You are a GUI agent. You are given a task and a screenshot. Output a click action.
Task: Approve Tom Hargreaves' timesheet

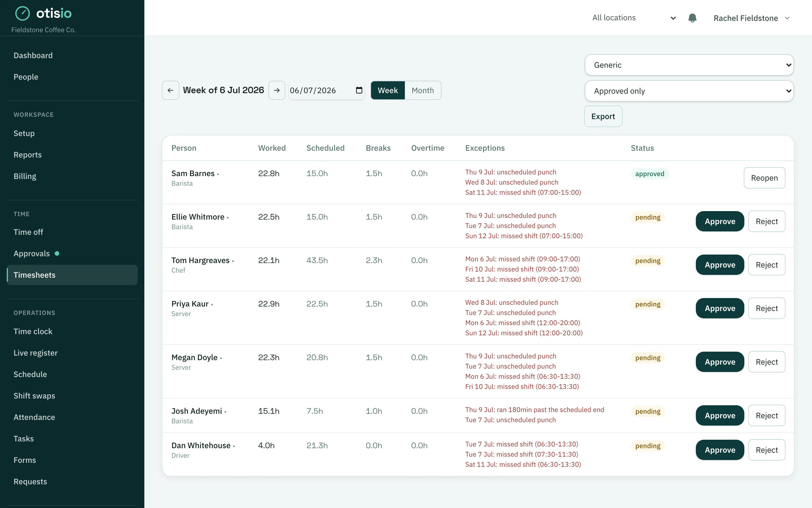click(720, 265)
